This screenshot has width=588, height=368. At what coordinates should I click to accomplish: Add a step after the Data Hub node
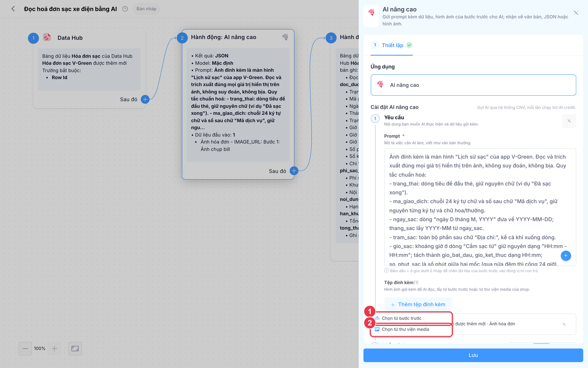tap(145, 99)
